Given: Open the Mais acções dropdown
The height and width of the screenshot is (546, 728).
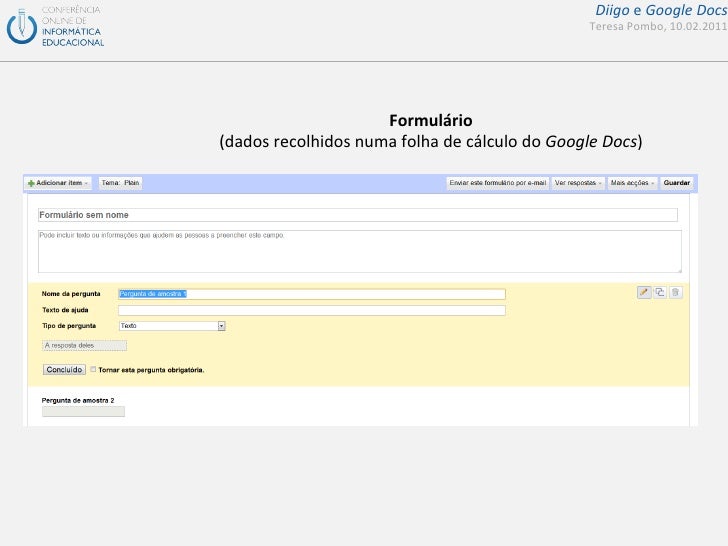Looking at the screenshot, I should 632,183.
